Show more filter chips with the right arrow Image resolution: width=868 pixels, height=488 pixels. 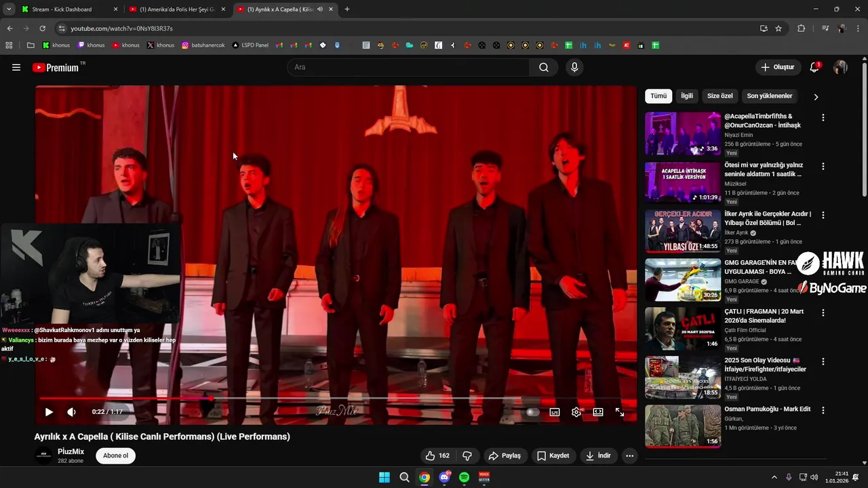[x=816, y=97]
